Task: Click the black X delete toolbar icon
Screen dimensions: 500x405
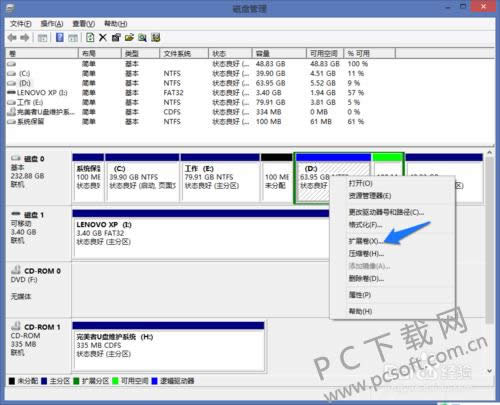Action: pyautogui.click(x=103, y=38)
